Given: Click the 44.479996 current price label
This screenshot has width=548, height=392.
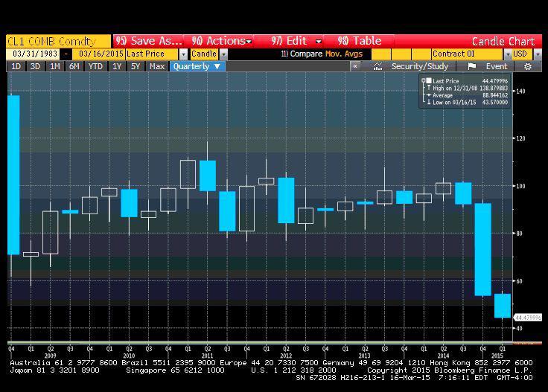Looking at the screenshot, I should (528, 318).
